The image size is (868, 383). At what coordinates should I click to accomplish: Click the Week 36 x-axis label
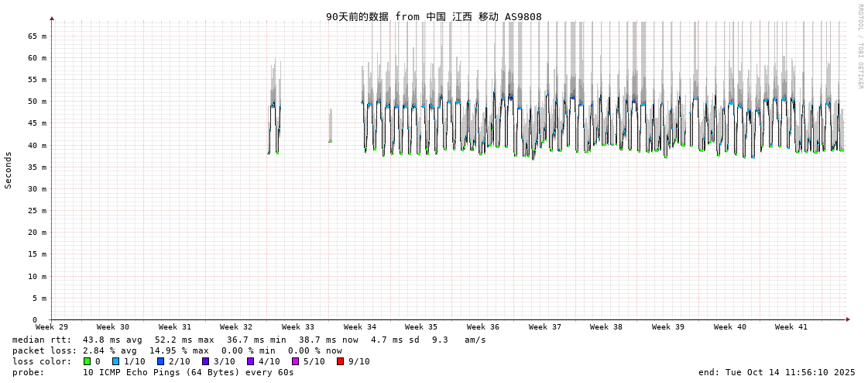pos(483,327)
